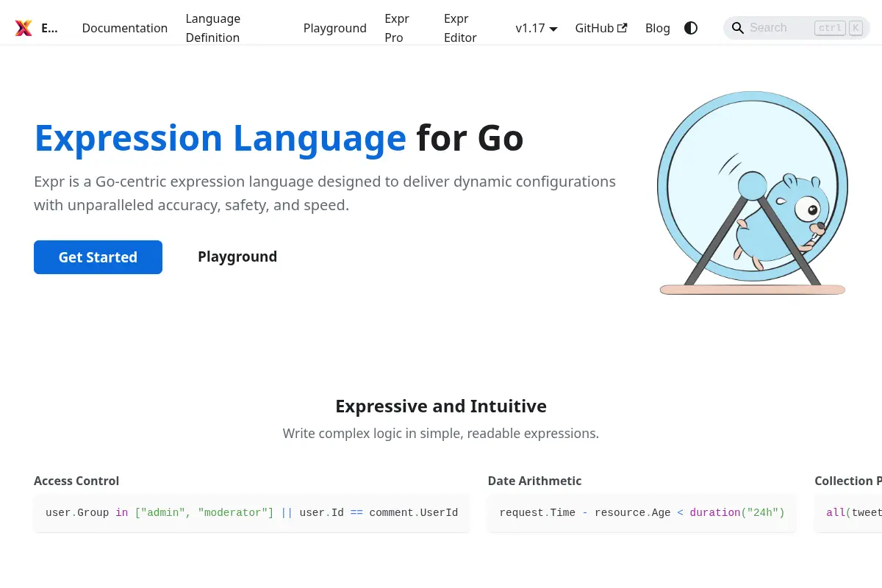Image resolution: width=882 pixels, height=588 pixels.
Task: Open the Expr Pro page
Action: [397, 28]
